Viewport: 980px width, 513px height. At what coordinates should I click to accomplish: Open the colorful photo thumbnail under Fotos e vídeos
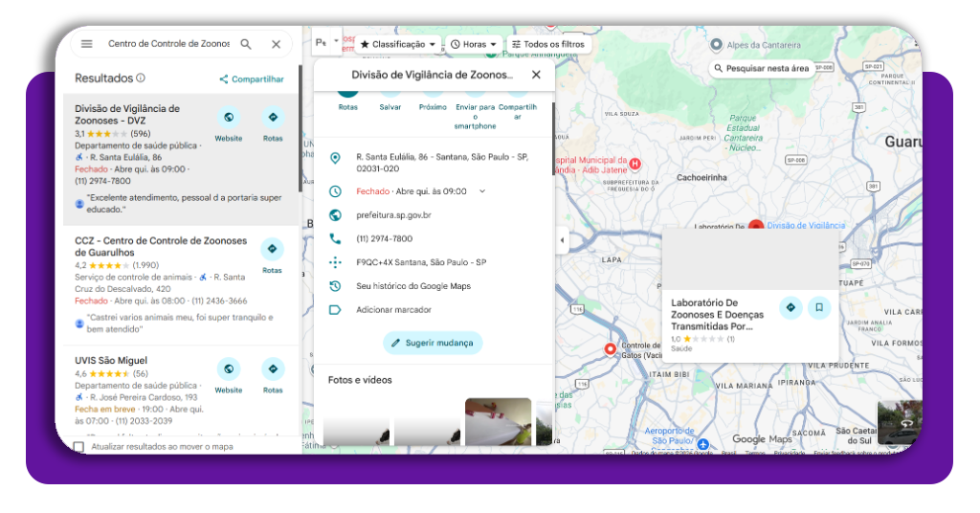pos(498,422)
